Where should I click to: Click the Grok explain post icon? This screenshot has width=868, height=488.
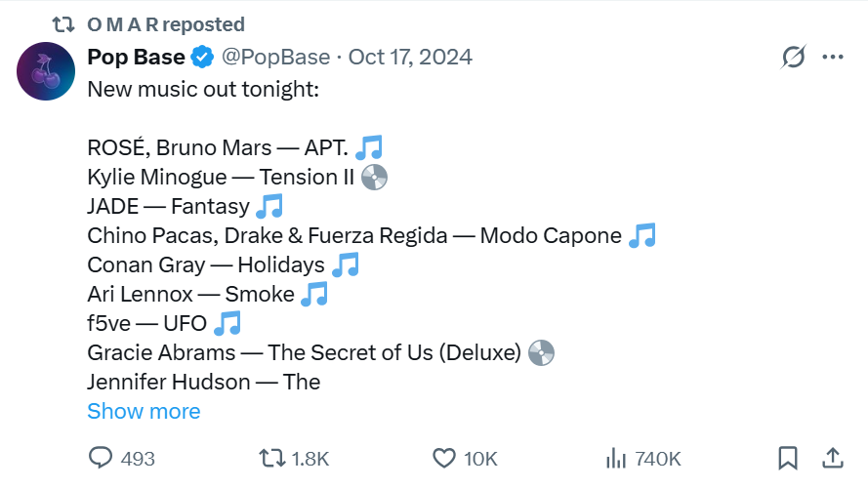click(x=794, y=58)
